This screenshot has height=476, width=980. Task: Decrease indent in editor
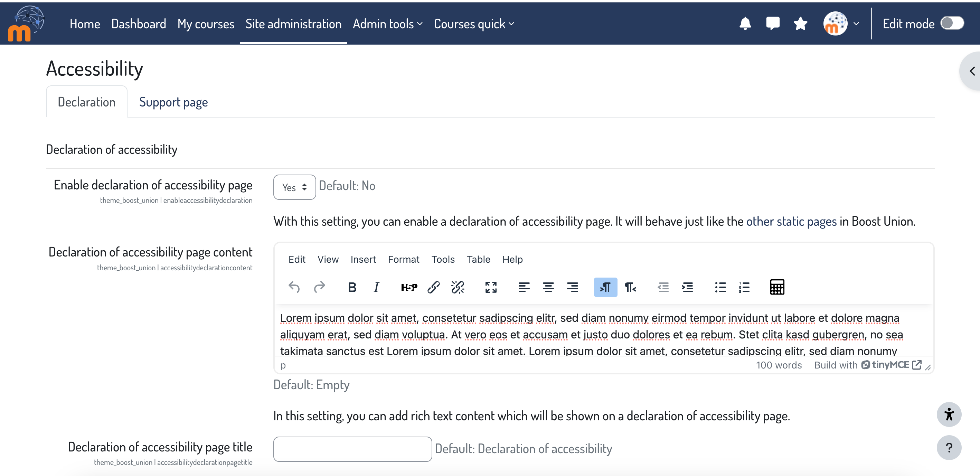[663, 287]
